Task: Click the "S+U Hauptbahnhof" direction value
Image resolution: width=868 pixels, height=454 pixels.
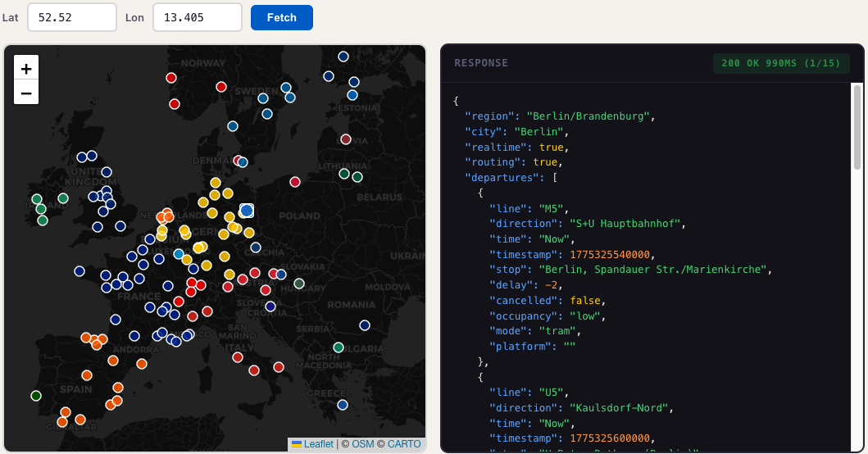Action: coord(625,224)
